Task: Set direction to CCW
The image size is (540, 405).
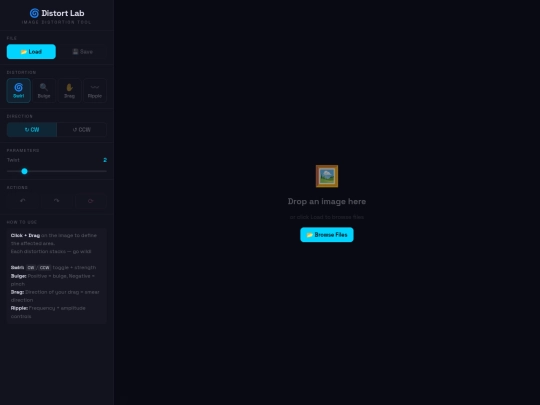Action: [x=82, y=130]
